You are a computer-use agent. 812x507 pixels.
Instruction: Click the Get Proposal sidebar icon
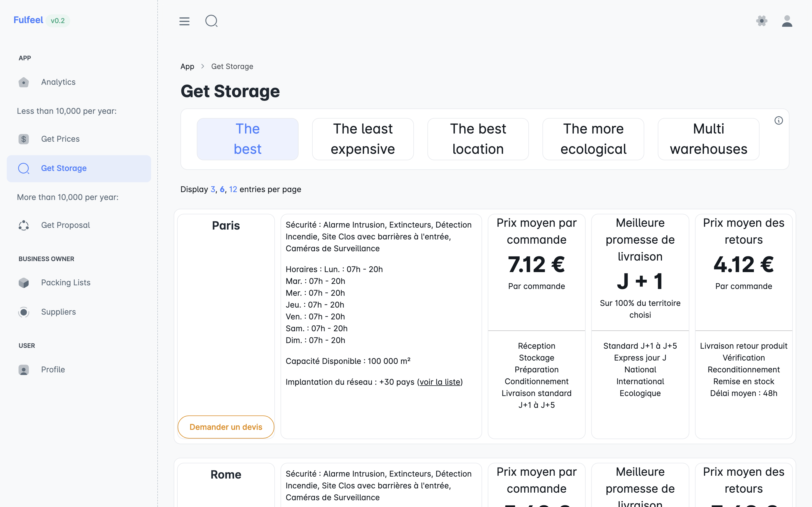click(23, 225)
